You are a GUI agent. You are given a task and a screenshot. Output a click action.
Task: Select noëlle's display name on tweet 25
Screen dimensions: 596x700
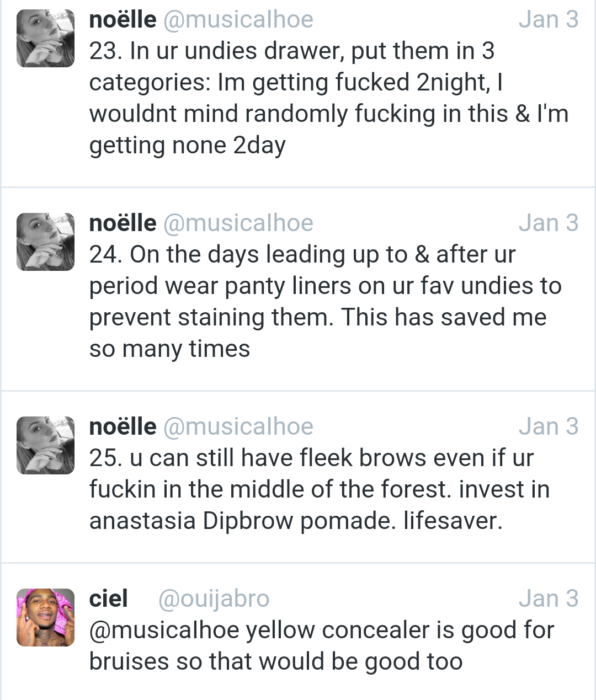tap(123, 427)
